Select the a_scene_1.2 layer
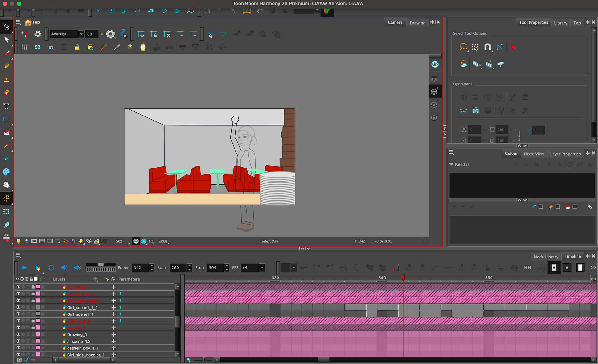 (79, 341)
